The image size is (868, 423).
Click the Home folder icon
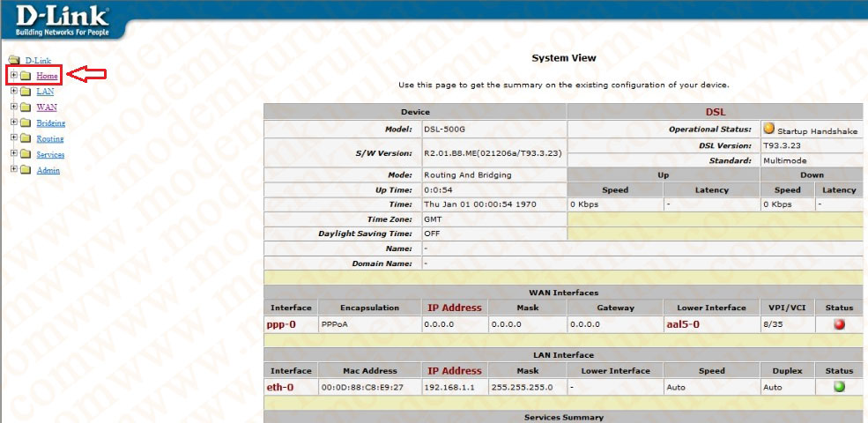tap(26, 76)
